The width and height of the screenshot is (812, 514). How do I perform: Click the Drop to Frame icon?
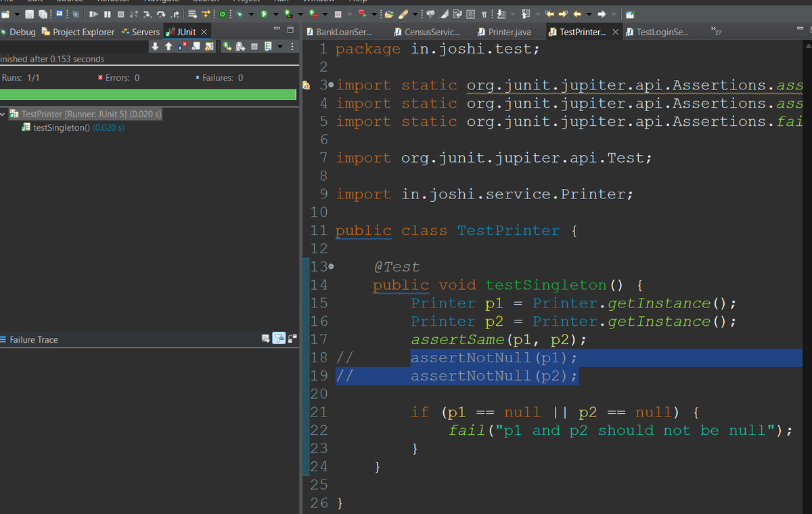192,14
